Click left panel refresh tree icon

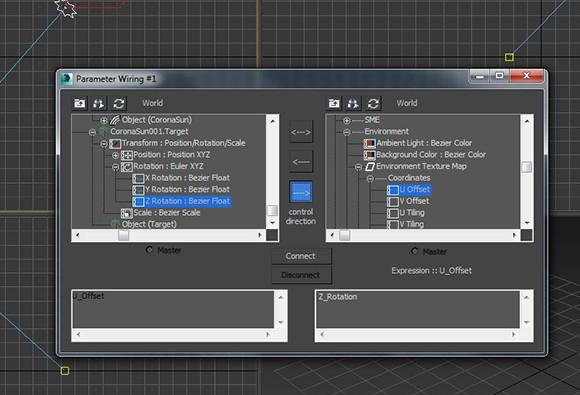point(119,103)
